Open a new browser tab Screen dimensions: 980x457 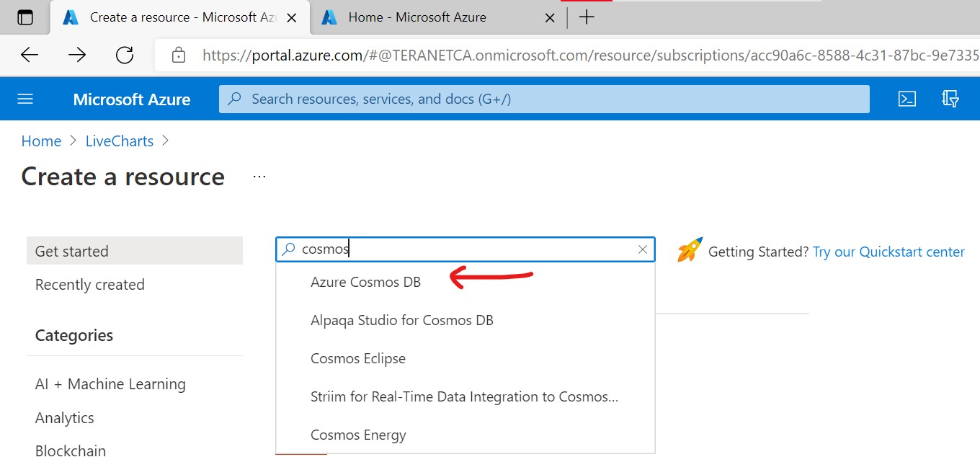click(x=587, y=17)
